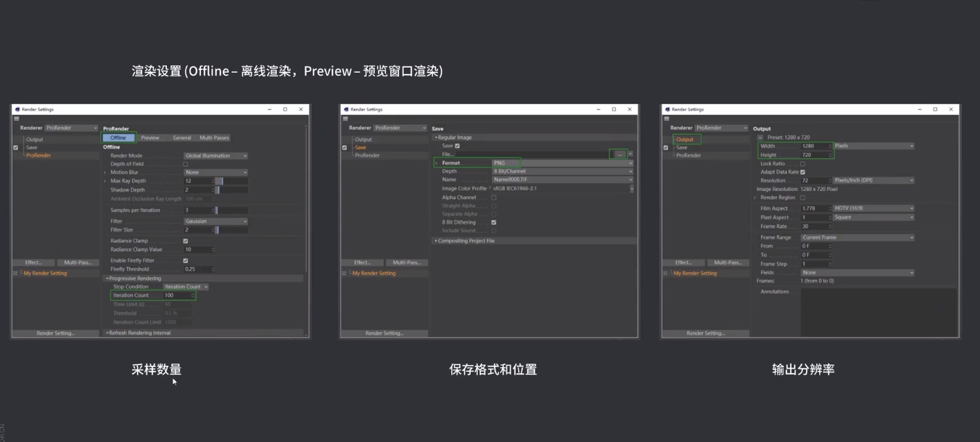Click My Render Setting icon in Output window
The height and width of the screenshot is (442, 980).
[x=665, y=274]
